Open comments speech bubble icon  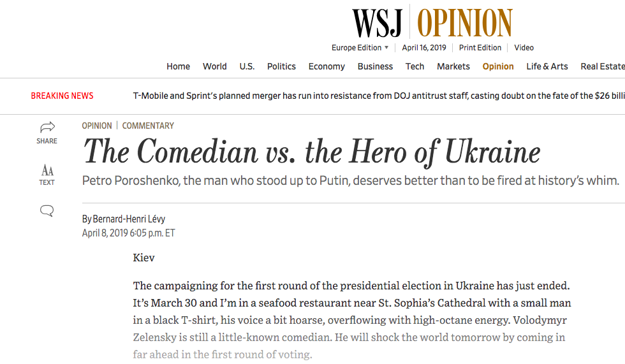(x=47, y=210)
